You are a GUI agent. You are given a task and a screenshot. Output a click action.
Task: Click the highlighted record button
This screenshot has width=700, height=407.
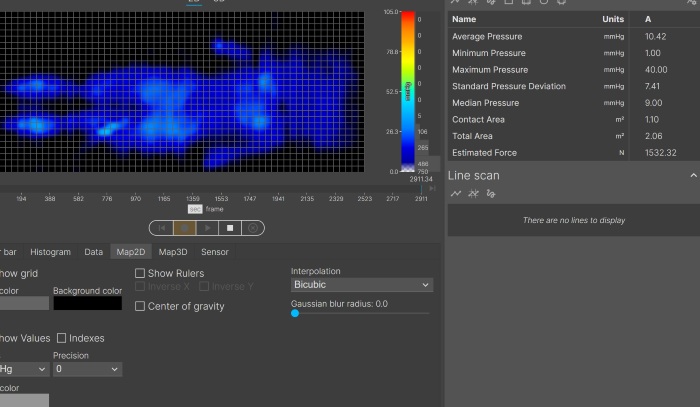pyautogui.click(x=184, y=228)
